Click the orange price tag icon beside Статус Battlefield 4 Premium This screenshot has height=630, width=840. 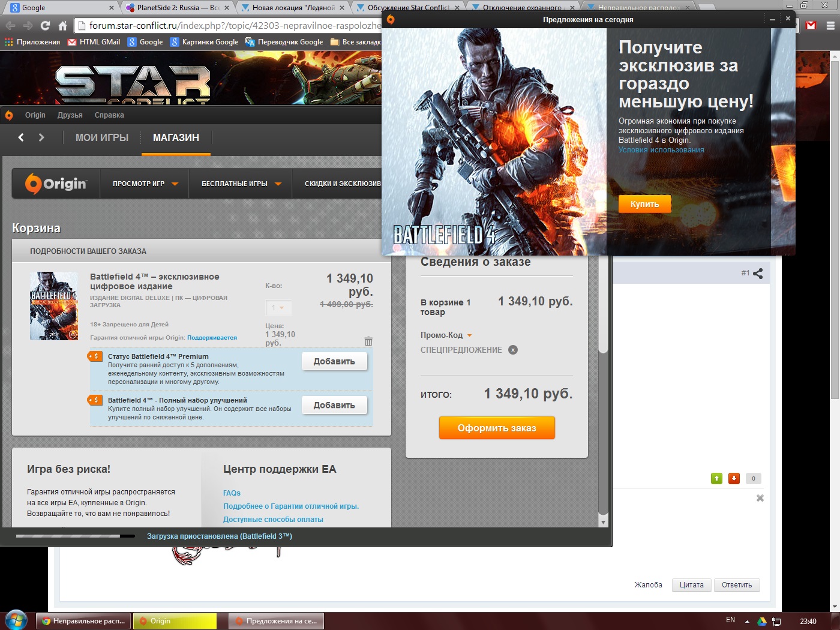pyautogui.click(x=95, y=356)
